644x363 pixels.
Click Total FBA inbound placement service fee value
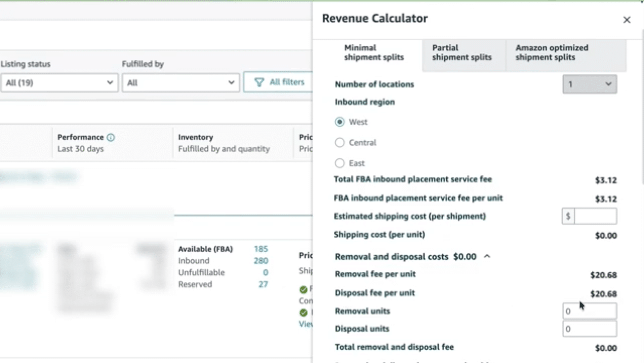(x=606, y=180)
